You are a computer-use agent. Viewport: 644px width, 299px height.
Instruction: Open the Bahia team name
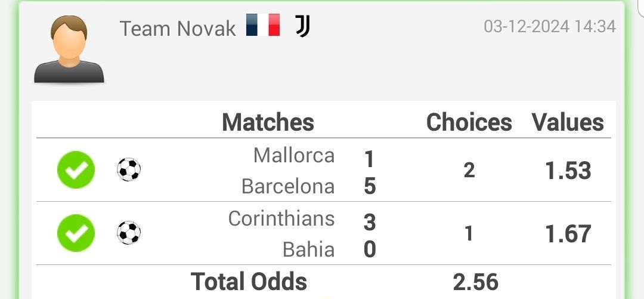coord(309,249)
